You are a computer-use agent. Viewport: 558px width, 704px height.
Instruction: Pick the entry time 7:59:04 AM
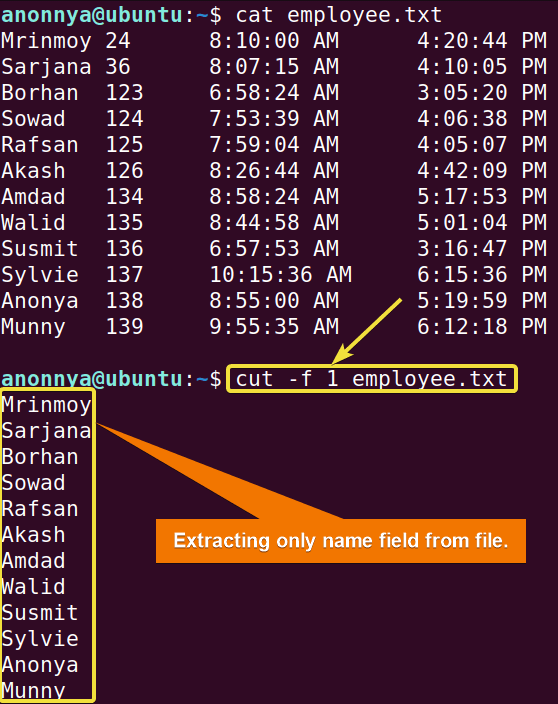click(x=274, y=145)
